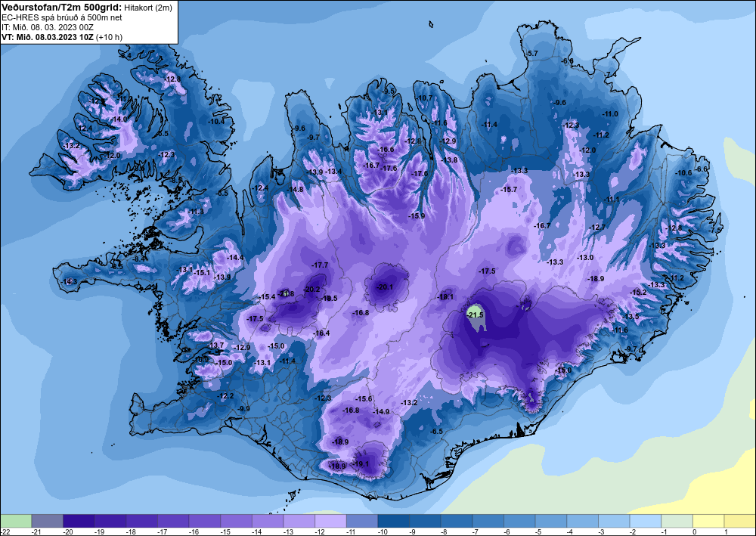Click the grayish-purple legend swatch above -21
Viewport: 756px width, 536px height.
tap(47, 521)
